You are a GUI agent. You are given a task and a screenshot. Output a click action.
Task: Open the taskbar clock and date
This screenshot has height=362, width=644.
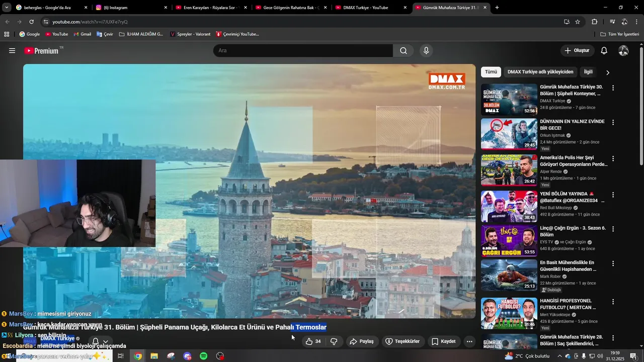click(615, 356)
